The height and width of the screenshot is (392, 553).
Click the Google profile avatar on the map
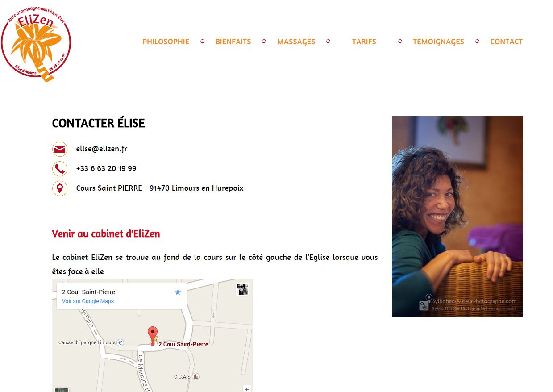[242, 289]
